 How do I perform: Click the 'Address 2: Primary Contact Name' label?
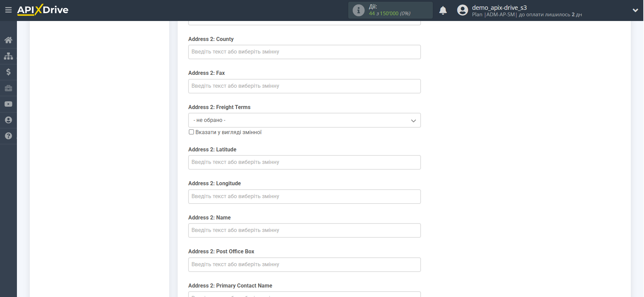coord(230,285)
